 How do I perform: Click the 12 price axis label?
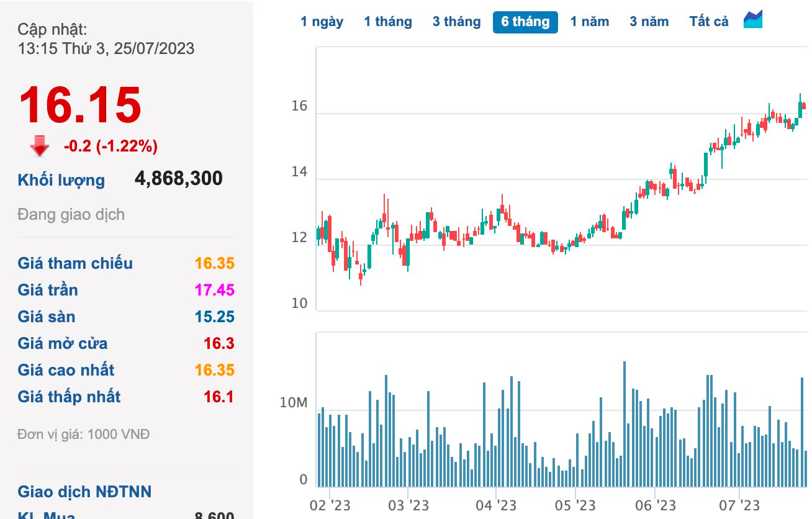(x=299, y=238)
